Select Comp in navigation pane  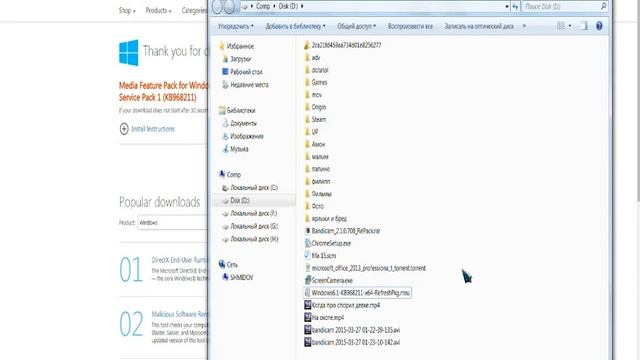point(233,175)
